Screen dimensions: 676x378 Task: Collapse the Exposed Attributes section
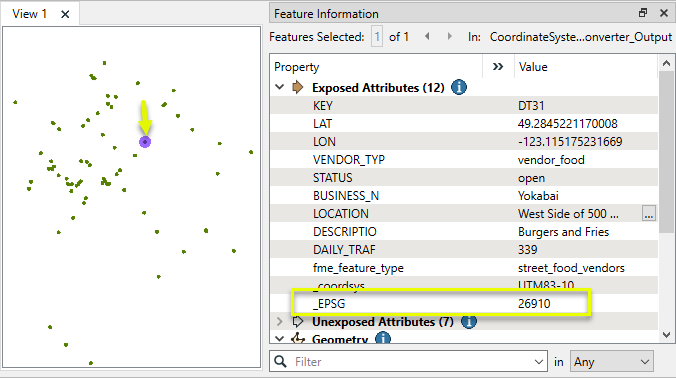tap(280, 87)
